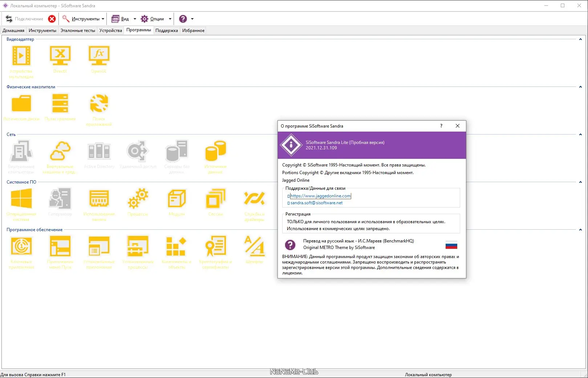Click the Опции gear toolbar button
588x378 pixels.
tap(152, 19)
